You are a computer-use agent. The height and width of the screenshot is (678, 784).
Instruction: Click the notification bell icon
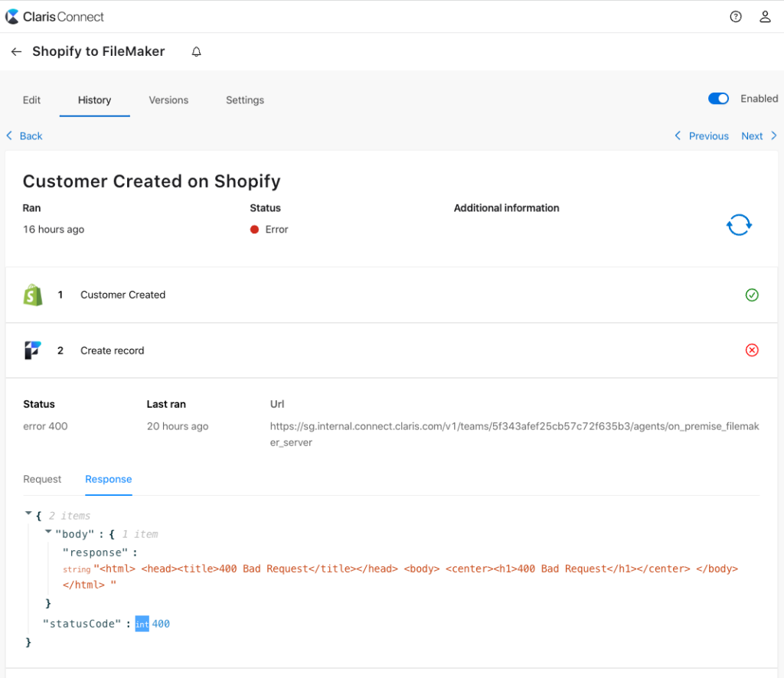point(197,51)
